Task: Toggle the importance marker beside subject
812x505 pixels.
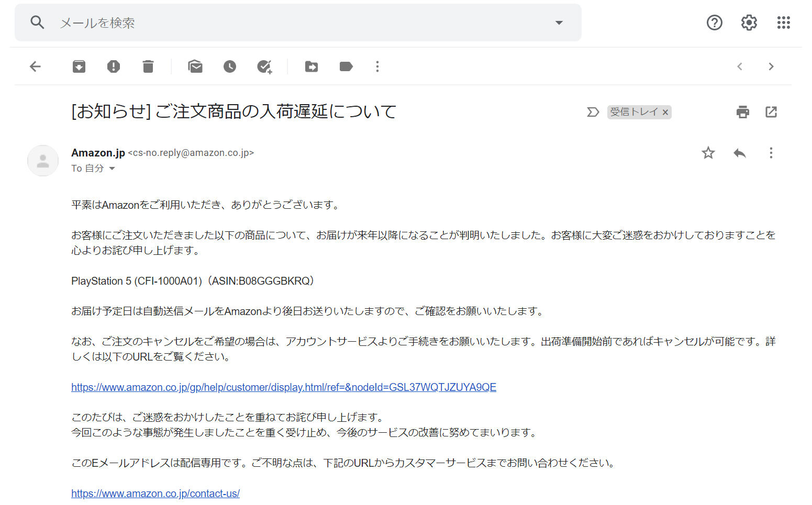Action: coord(593,112)
